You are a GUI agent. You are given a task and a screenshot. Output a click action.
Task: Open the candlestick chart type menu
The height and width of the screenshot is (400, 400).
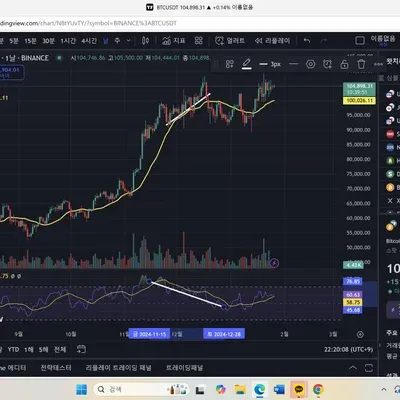[x=145, y=41]
